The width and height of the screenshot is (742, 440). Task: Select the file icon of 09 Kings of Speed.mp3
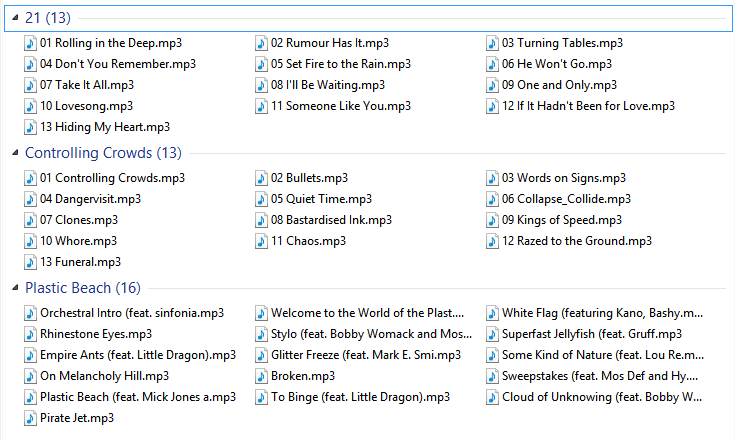tap(492, 220)
